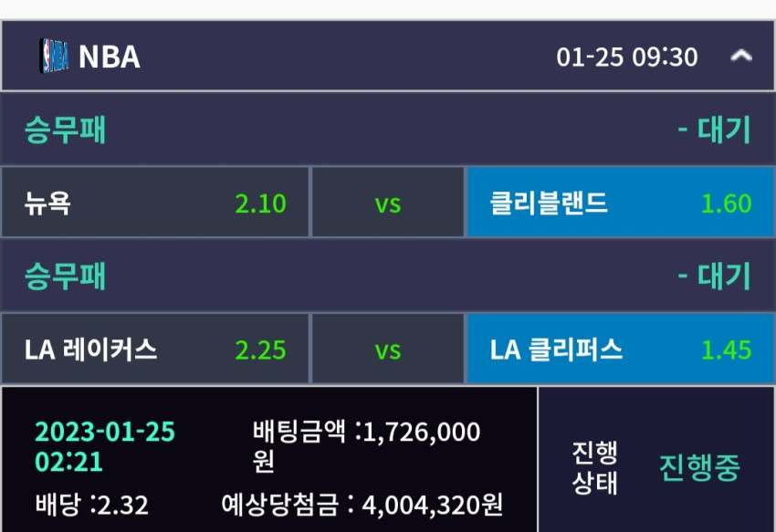The height and width of the screenshot is (532, 776).
Task: Click the NBA header title text
Action: click(x=110, y=57)
